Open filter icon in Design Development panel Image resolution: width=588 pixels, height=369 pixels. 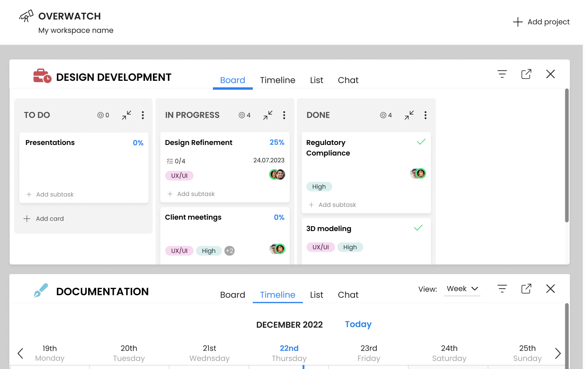[x=502, y=74]
